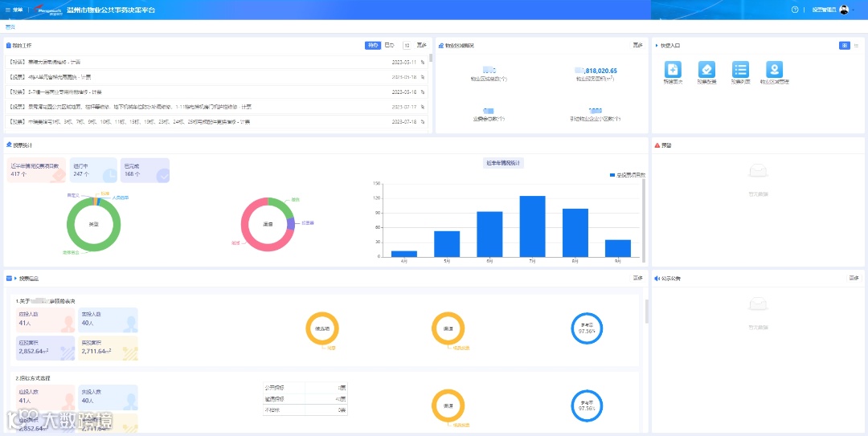Click the last row of the bidding table
Screen dimensions: 868x436
tap(305, 410)
